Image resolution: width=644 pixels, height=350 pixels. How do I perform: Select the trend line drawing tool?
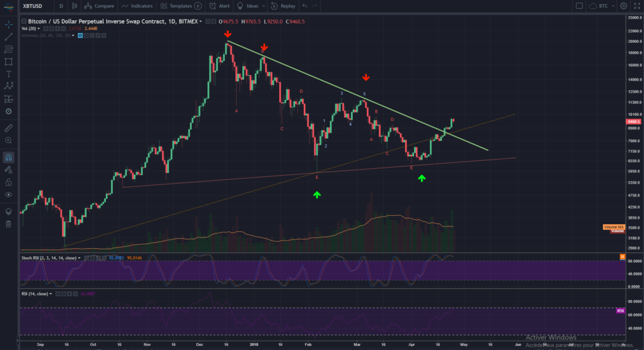(x=8, y=37)
